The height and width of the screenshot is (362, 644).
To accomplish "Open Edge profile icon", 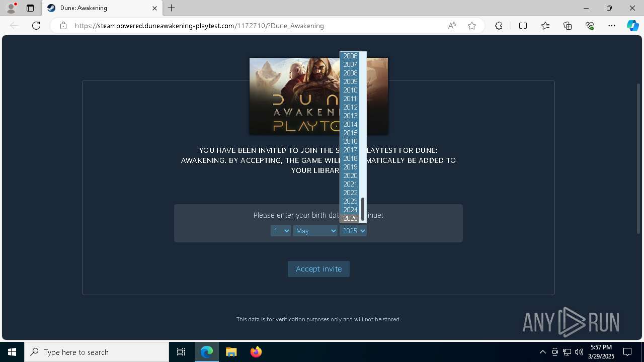I will pyautogui.click(x=11, y=8).
